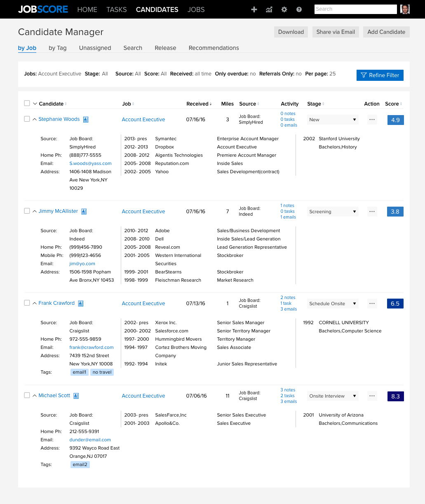Click Share via Email button
This screenshot has height=504, width=425.
click(336, 32)
